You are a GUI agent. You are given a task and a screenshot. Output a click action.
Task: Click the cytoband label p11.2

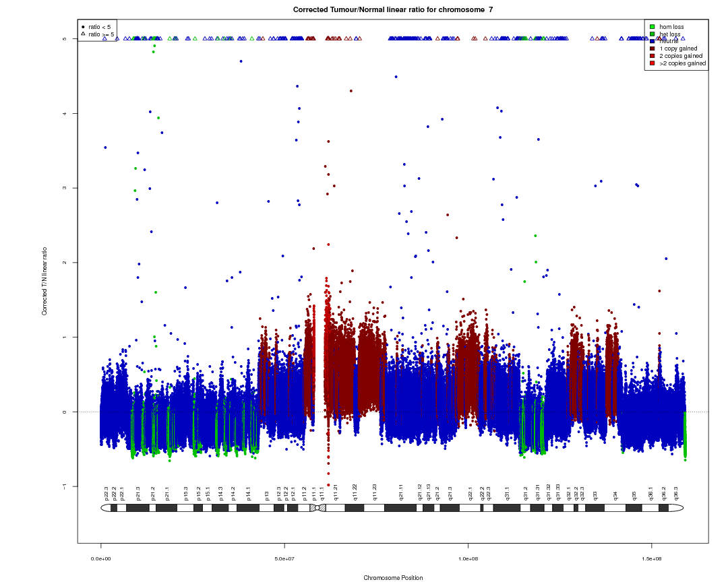pos(305,493)
